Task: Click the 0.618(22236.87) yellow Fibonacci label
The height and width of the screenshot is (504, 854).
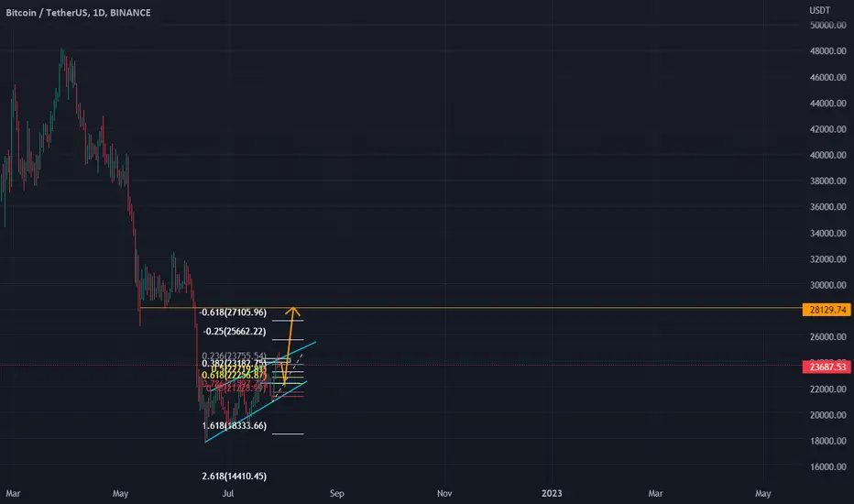Action: [235, 376]
